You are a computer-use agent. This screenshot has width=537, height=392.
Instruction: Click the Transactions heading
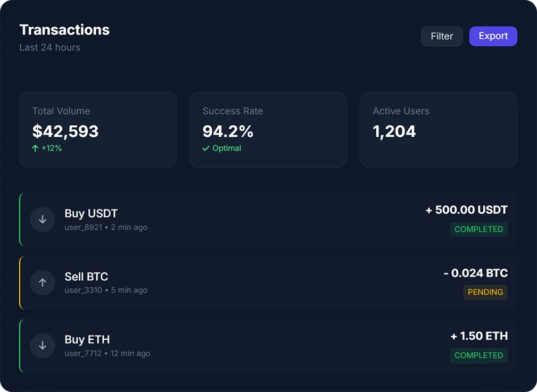point(64,30)
